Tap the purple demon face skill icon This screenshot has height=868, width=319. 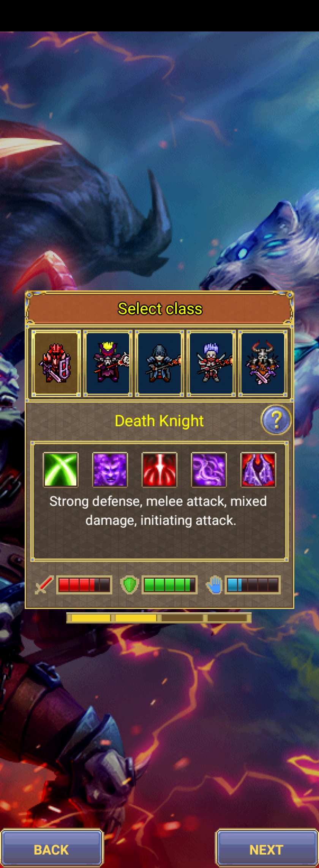tap(110, 469)
